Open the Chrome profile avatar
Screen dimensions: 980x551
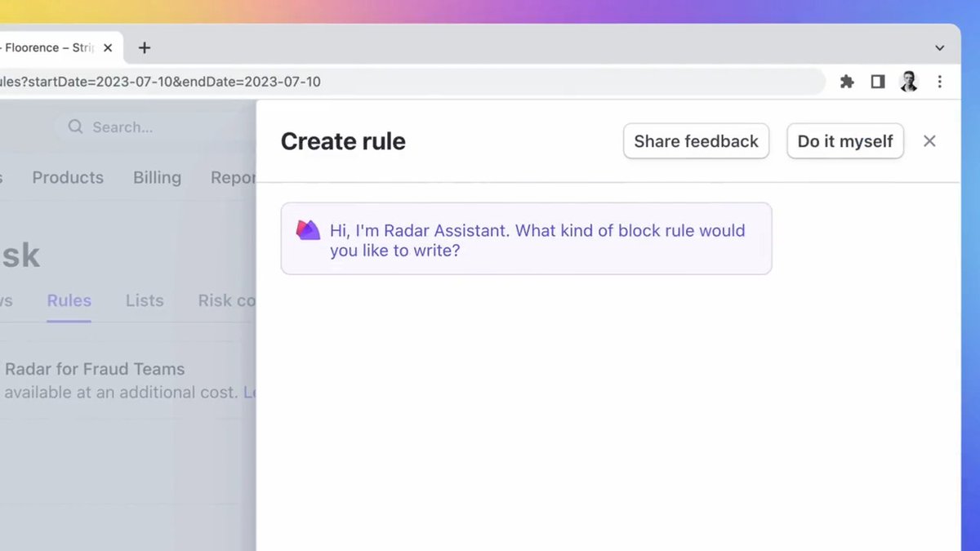coord(909,82)
